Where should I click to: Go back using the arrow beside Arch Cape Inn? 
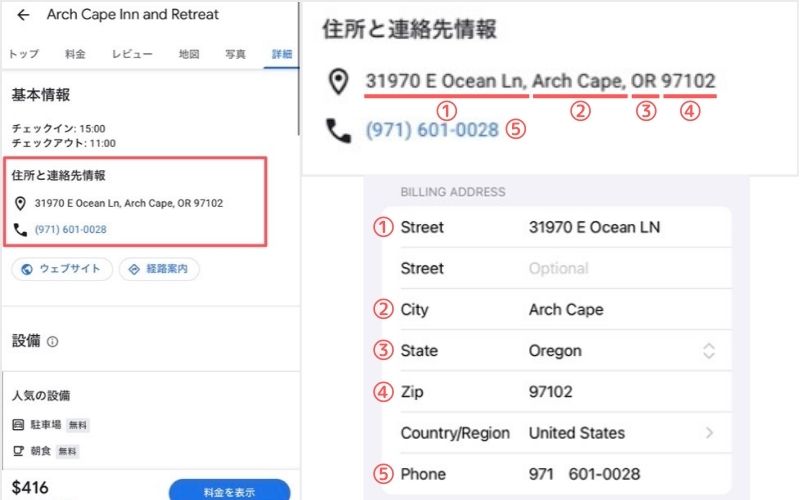tap(23, 15)
